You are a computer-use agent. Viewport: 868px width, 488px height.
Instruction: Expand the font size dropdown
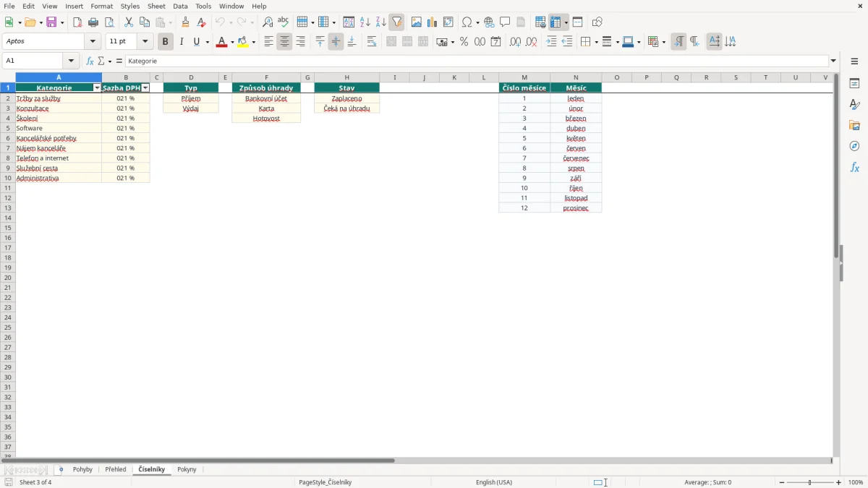[145, 42]
